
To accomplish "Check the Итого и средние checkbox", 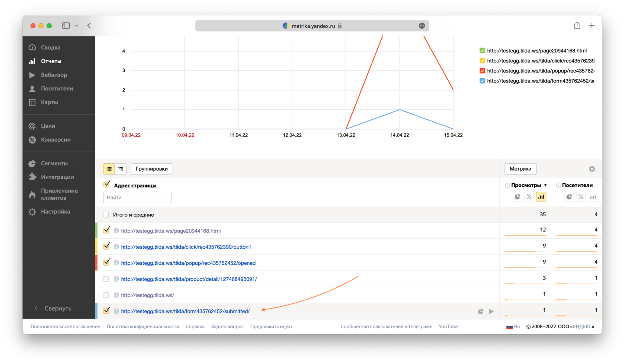I will 106,215.
